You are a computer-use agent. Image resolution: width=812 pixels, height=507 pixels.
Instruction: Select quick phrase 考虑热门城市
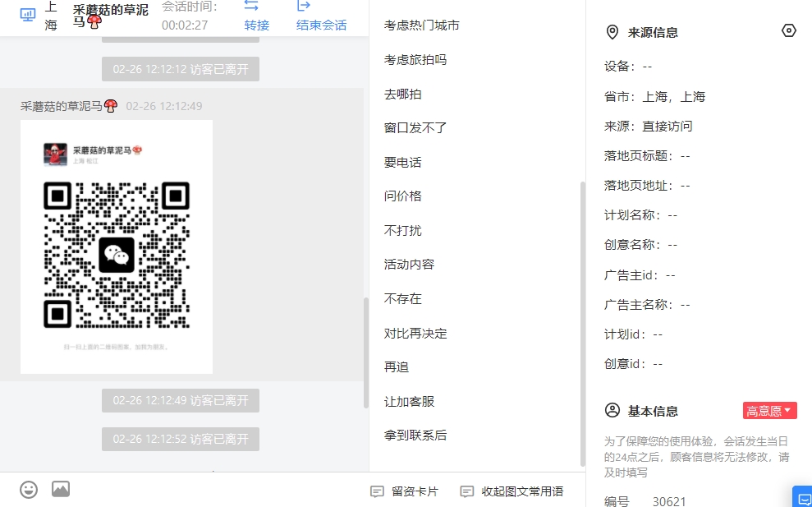click(x=421, y=25)
